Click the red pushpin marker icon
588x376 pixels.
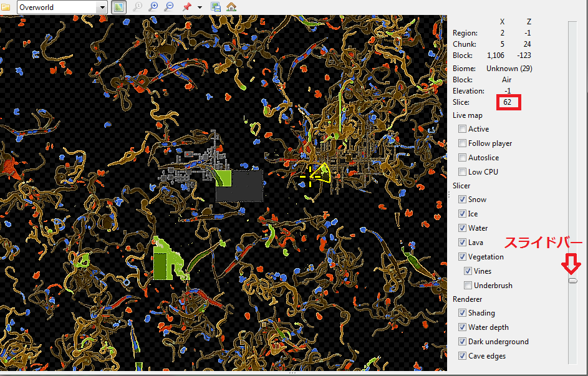coord(186,7)
